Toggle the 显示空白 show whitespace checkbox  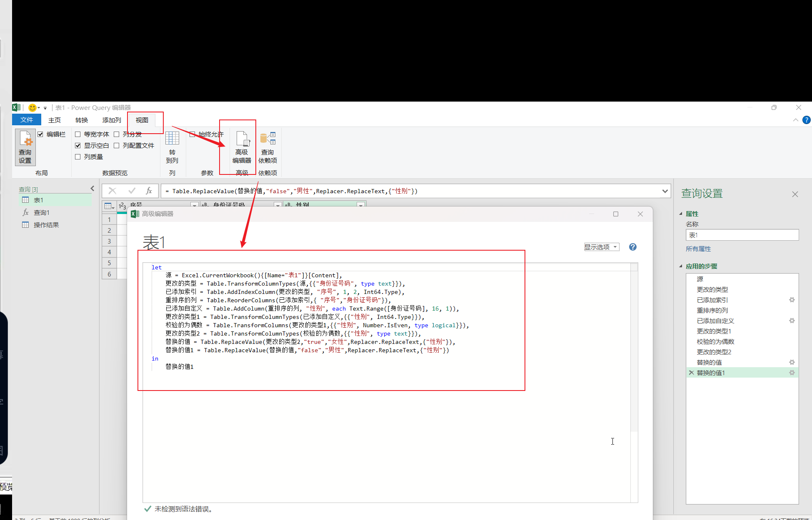pos(77,145)
